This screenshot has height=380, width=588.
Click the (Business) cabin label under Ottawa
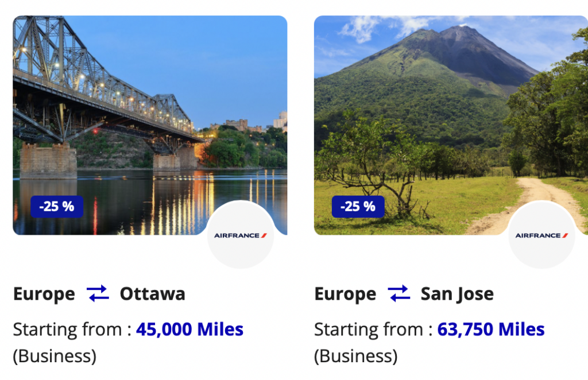click(55, 356)
